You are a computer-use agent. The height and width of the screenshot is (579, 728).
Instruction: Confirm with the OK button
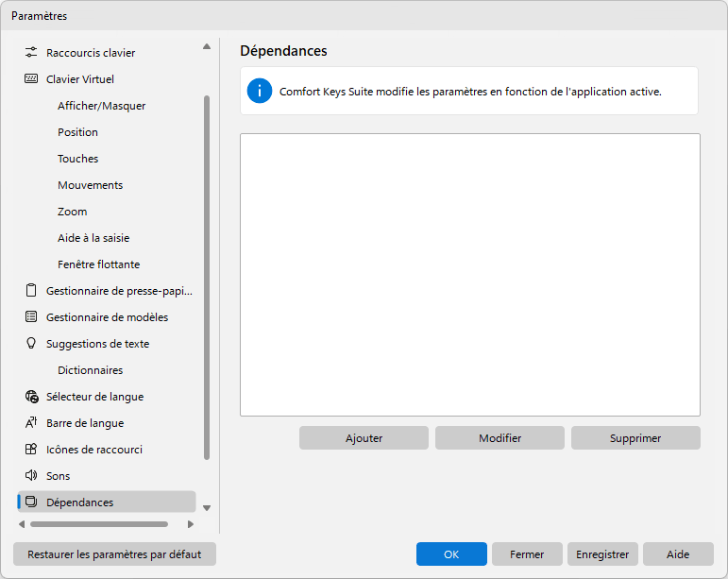click(451, 553)
